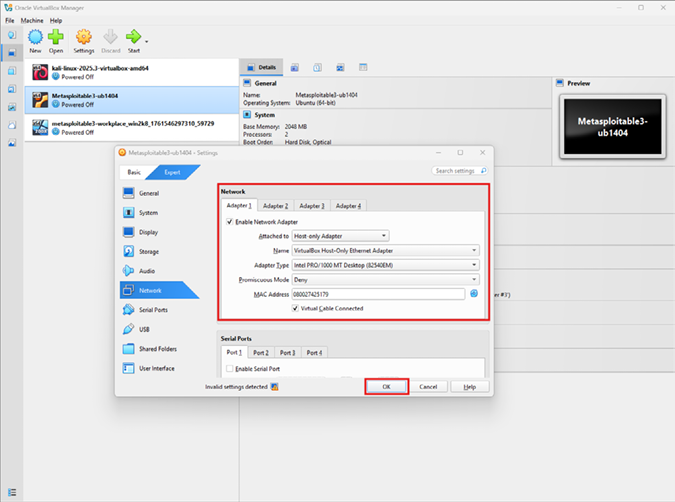Go to Display settings category
The height and width of the screenshot is (502, 675).
(x=148, y=232)
